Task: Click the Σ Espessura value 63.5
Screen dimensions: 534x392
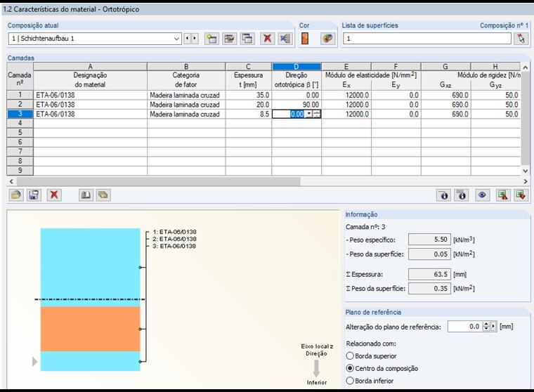Action: coord(429,274)
